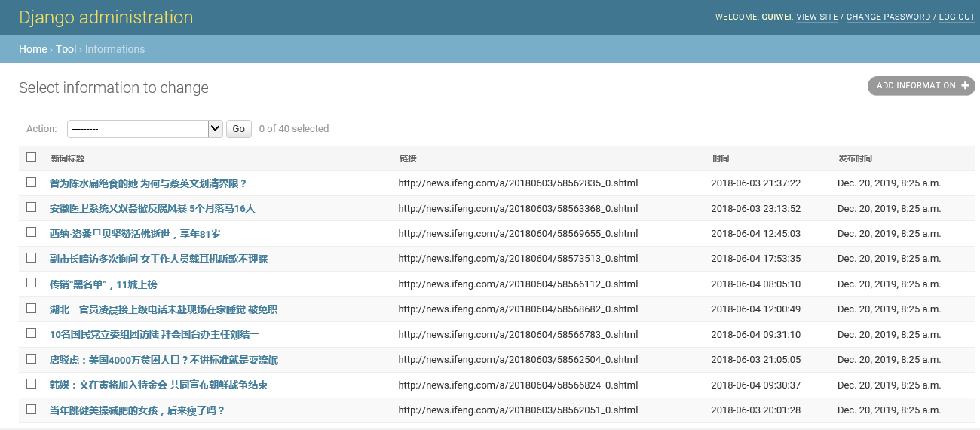The width and height of the screenshot is (980, 430).
Task: Click the Informations breadcrumb text
Action: tap(115, 49)
